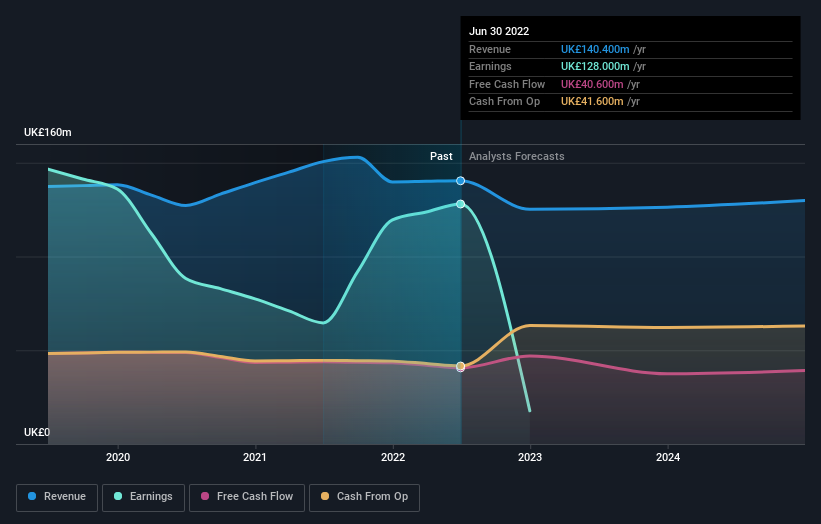Viewport: 821px width, 524px height.
Task: Click the 2023 x-axis label
Action: click(530, 457)
